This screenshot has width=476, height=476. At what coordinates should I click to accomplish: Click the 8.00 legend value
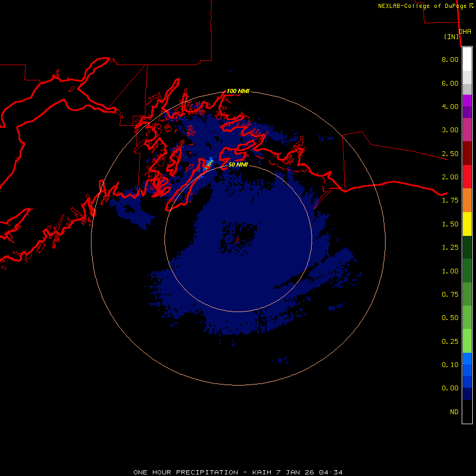click(x=450, y=59)
